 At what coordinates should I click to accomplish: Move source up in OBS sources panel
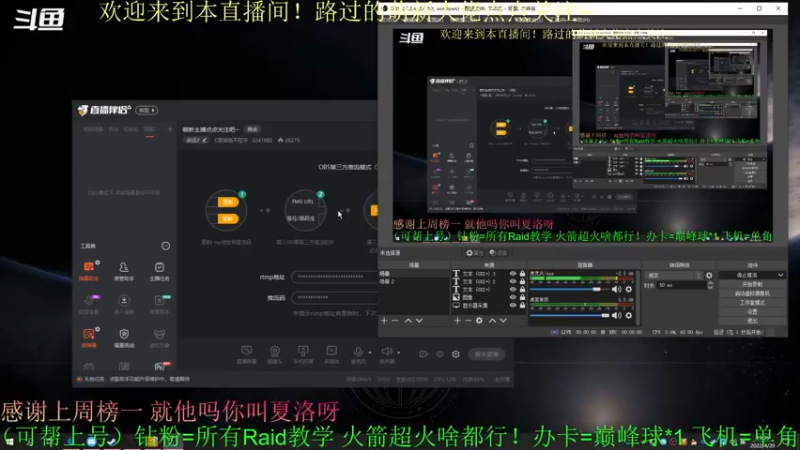coord(492,320)
